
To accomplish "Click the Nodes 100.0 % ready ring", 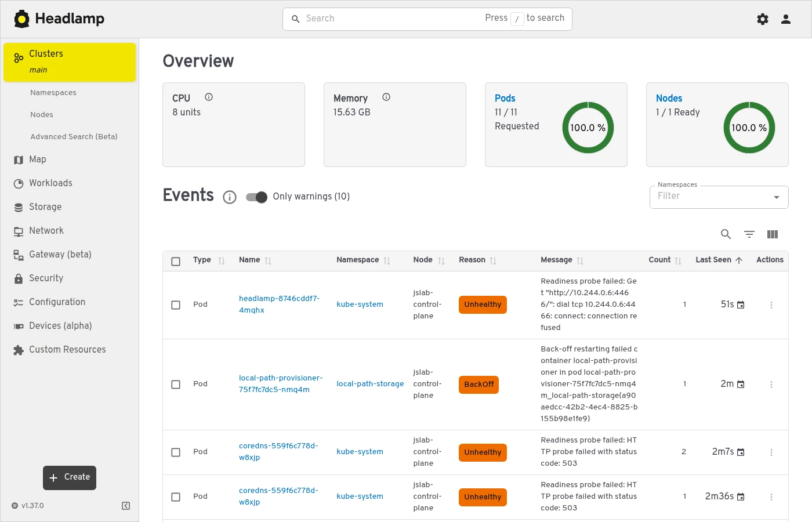I will [749, 128].
